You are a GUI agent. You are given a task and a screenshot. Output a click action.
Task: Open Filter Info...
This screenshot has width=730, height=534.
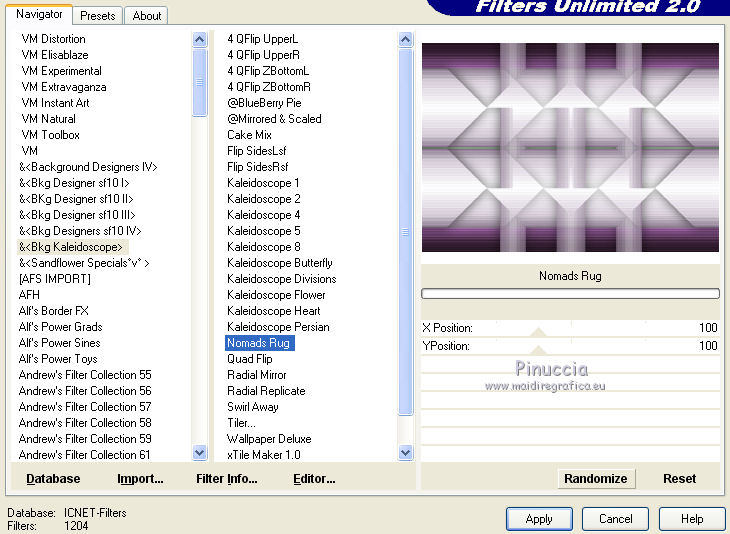click(226, 479)
